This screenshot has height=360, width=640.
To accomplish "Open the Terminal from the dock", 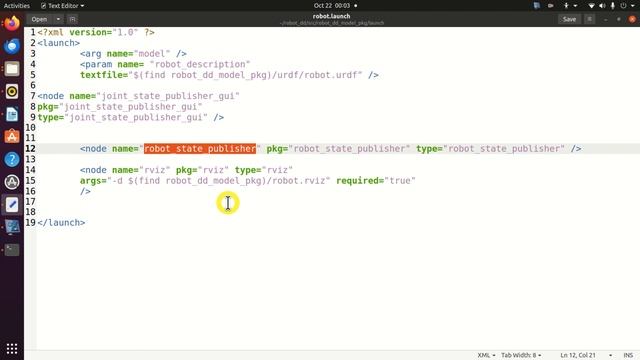I will (12, 249).
